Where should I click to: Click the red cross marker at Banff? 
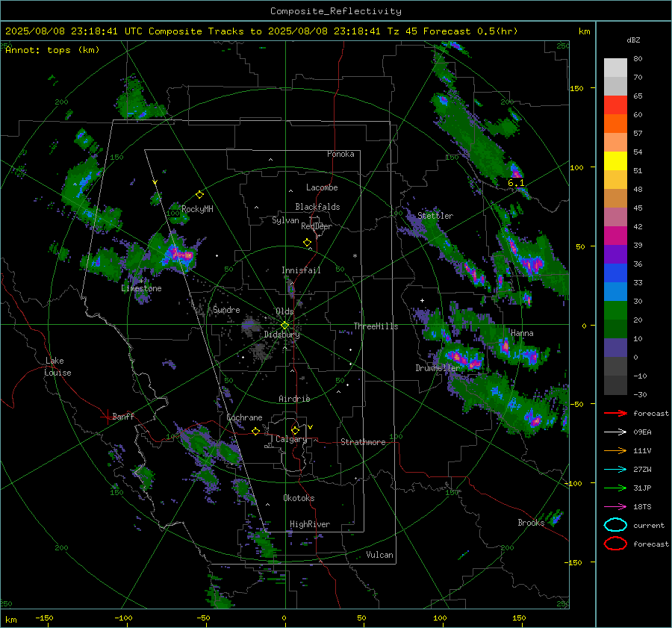[x=107, y=417]
